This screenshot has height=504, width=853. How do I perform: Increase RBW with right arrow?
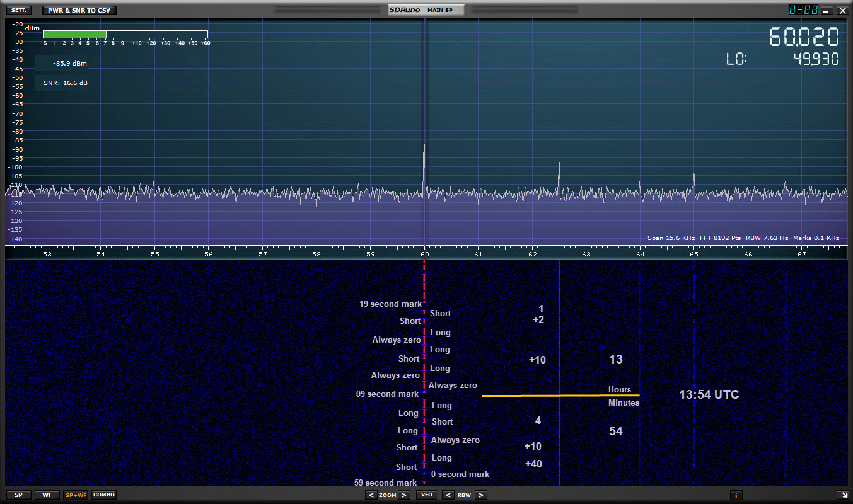(x=480, y=495)
